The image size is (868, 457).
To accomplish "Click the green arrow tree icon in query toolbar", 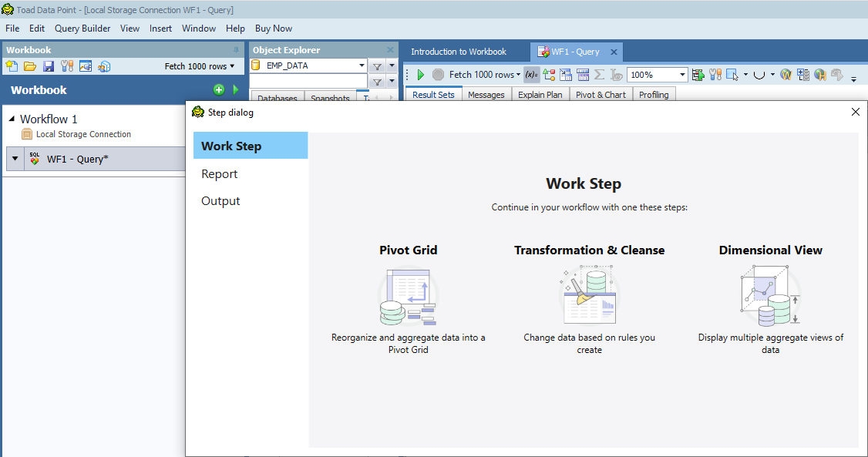I will 698,75.
